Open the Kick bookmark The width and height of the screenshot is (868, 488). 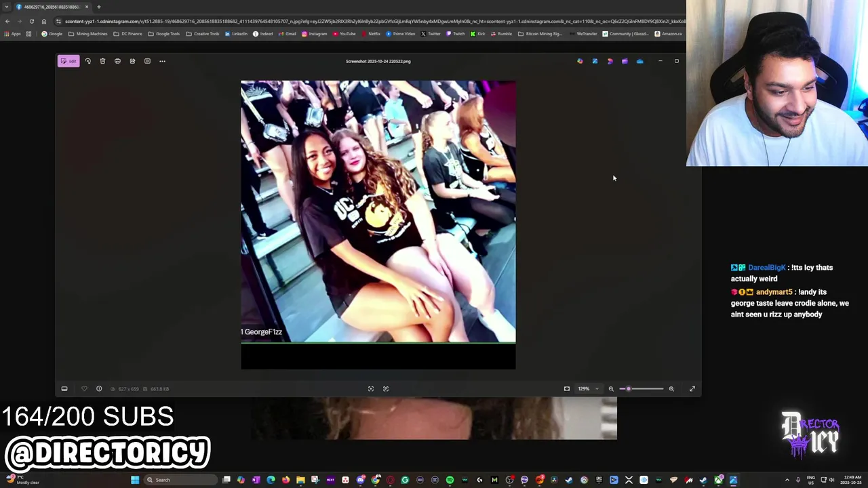pos(478,34)
